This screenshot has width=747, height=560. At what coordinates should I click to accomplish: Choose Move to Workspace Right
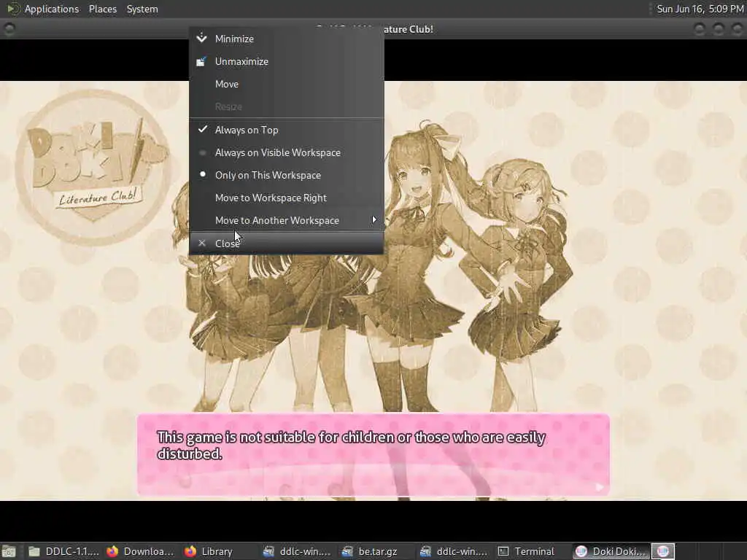point(286,198)
